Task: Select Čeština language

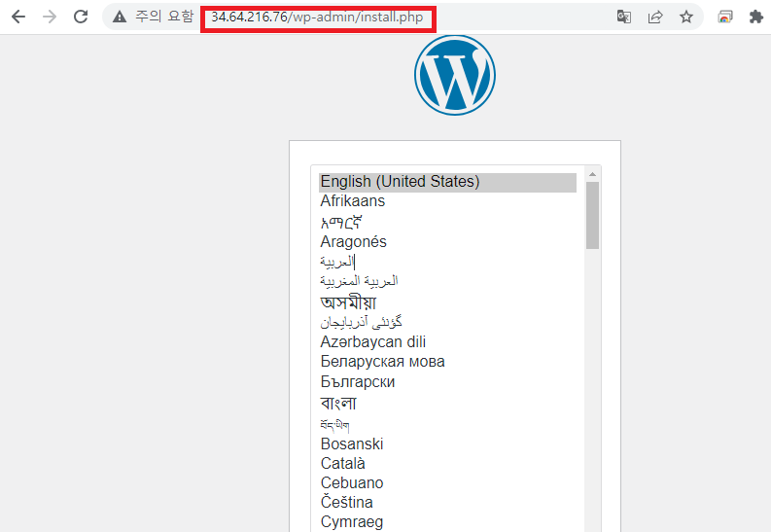Action: (x=447, y=503)
